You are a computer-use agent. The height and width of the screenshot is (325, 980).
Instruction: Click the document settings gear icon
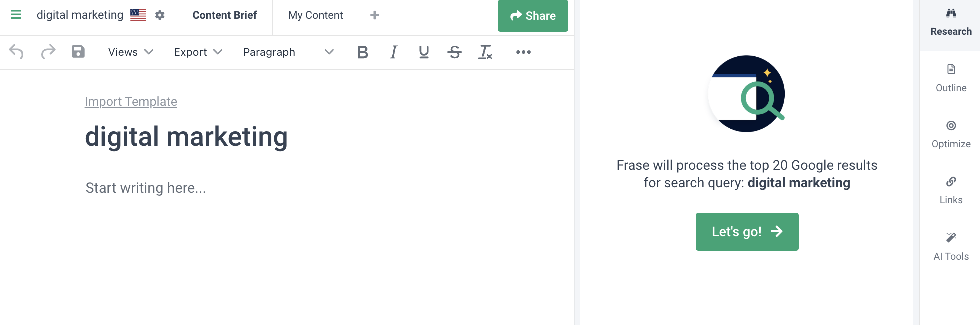[x=160, y=15]
